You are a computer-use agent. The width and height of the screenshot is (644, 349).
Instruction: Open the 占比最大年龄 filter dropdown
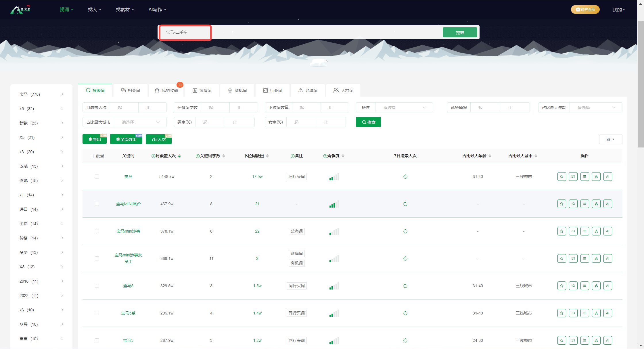[x=596, y=108]
